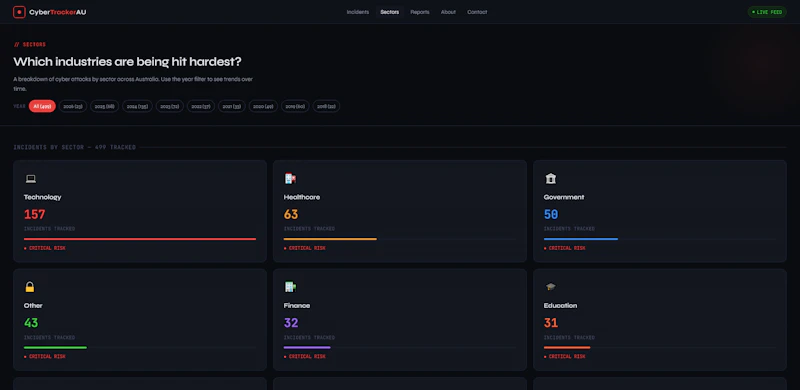Filter by year 2024

click(x=137, y=106)
